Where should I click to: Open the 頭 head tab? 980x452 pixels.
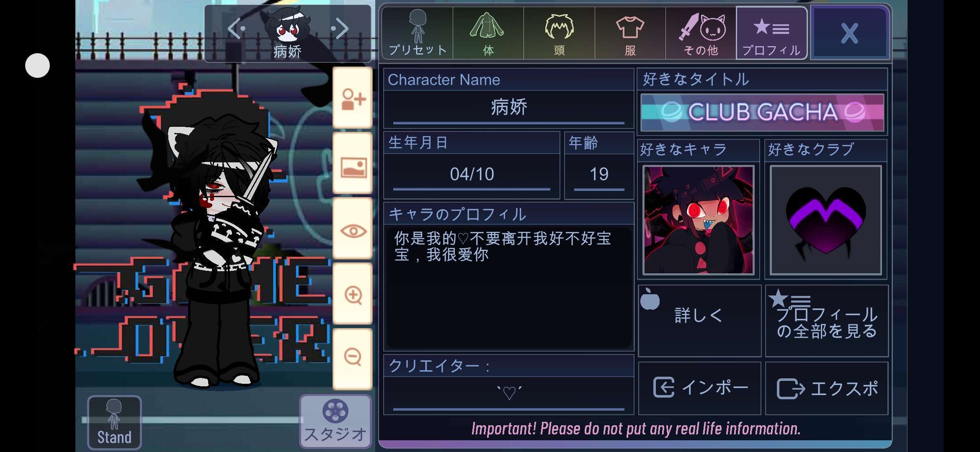tap(559, 33)
